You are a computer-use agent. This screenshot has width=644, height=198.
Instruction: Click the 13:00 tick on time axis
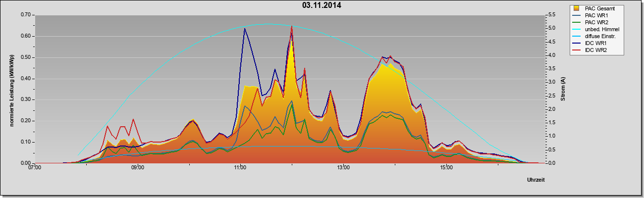pos(343,167)
